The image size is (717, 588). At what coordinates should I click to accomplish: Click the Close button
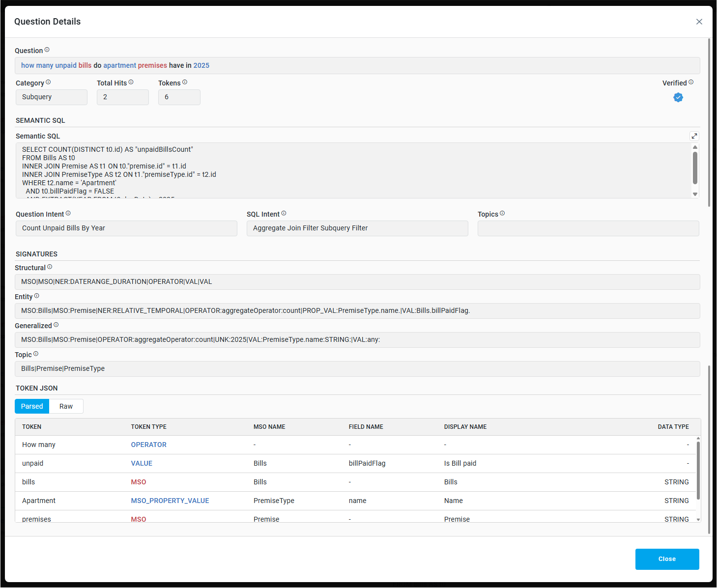click(x=667, y=559)
